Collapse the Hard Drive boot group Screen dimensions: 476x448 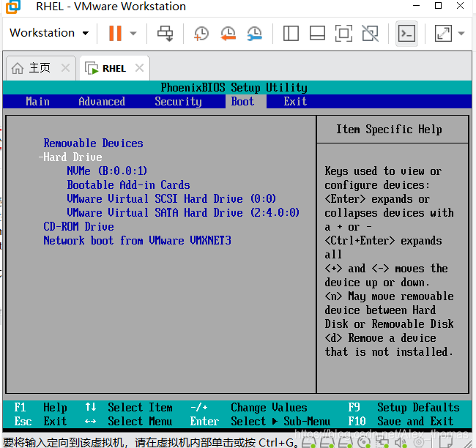point(70,157)
